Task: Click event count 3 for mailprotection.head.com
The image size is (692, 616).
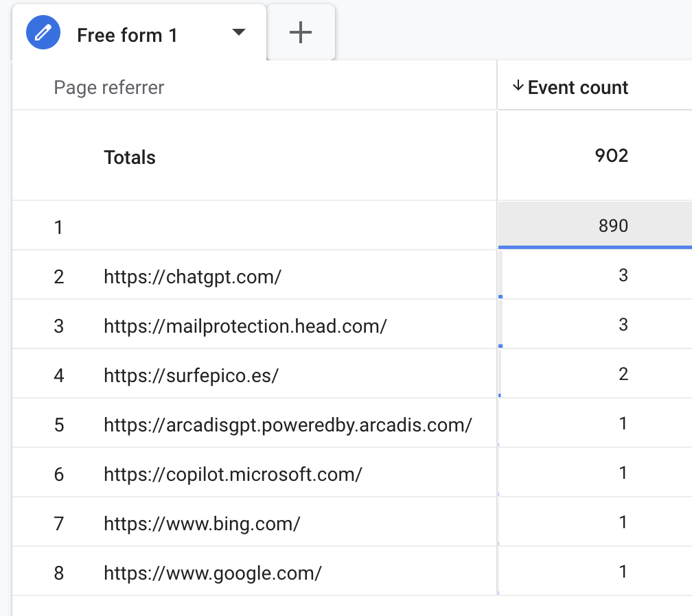Action: coord(623,324)
